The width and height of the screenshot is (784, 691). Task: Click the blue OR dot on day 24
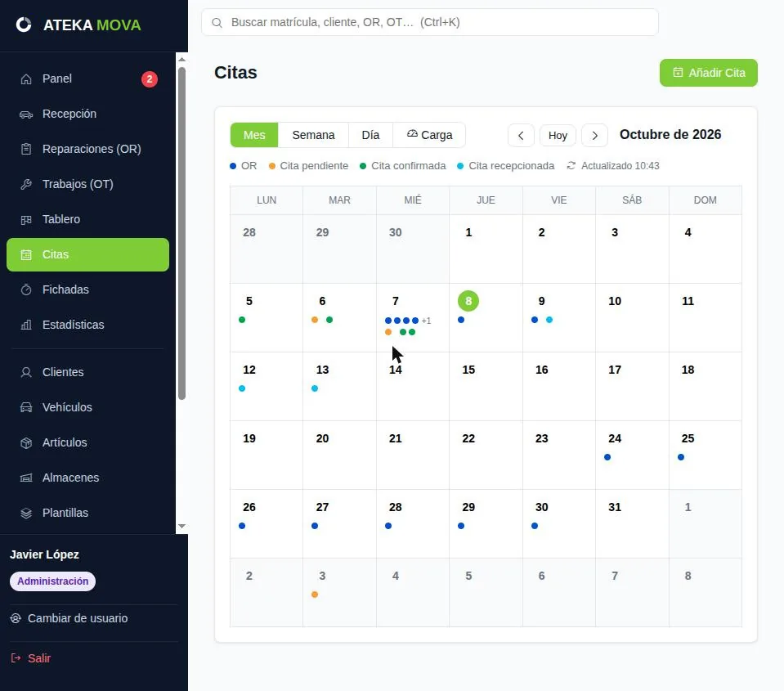tap(607, 457)
